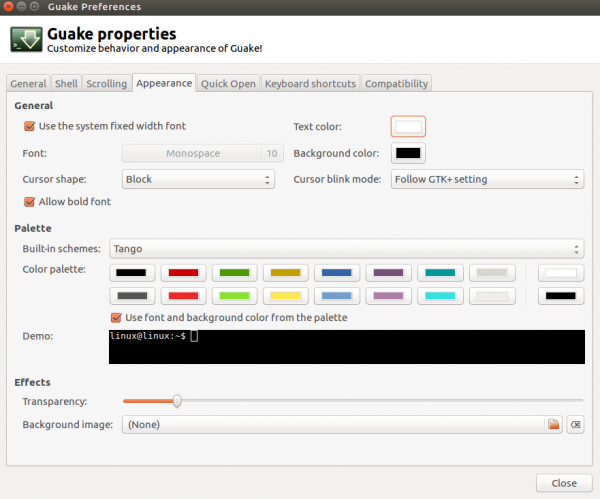The height and width of the screenshot is (499, 600).
Task: Clear background image with the erase icon
Action: point(575,424)
